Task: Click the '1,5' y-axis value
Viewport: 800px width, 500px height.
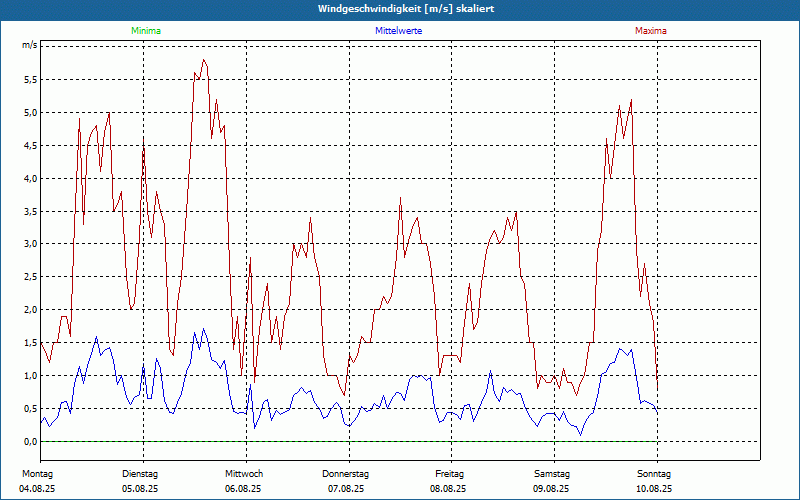Action: click(x=31, y=343)
